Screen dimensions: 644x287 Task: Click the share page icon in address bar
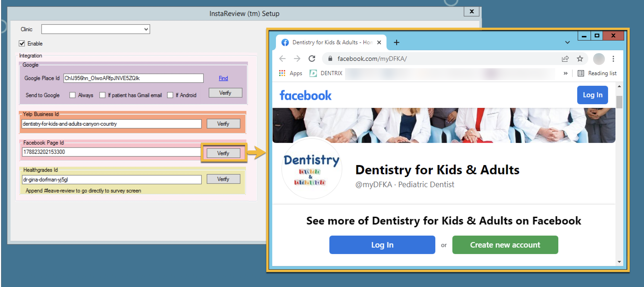[x=565, y=59]
